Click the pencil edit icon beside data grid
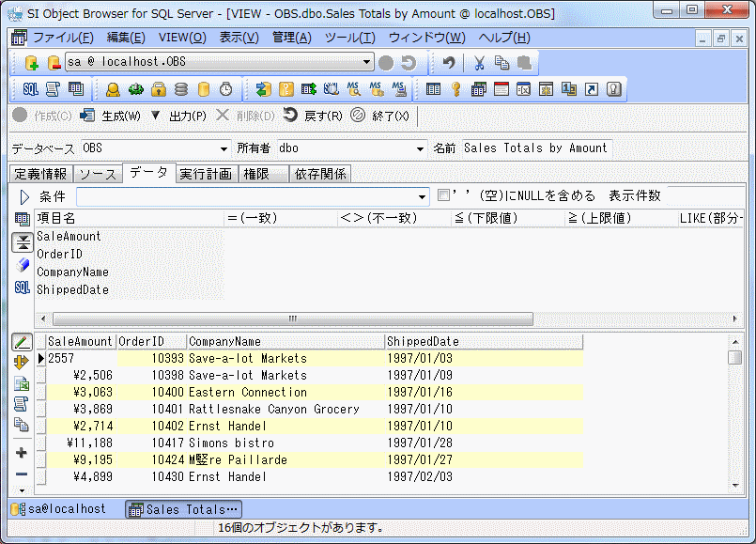 pyautogui.click(x=23, y=342)
